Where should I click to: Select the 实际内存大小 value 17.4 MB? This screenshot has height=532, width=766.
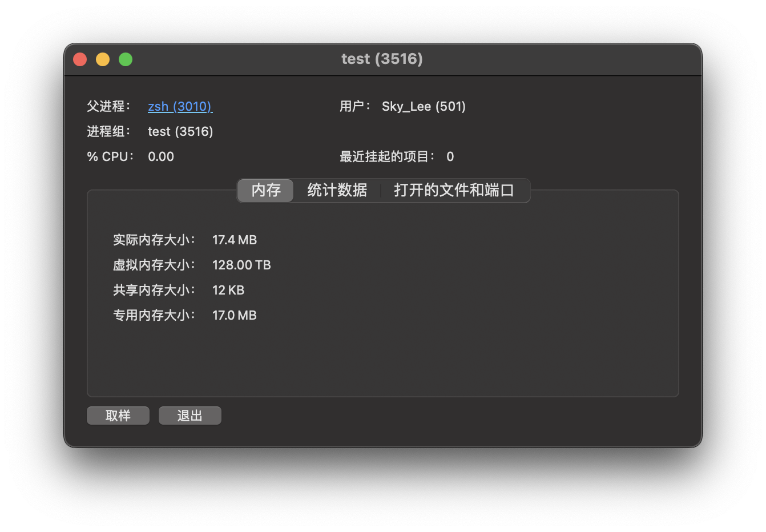235,240
